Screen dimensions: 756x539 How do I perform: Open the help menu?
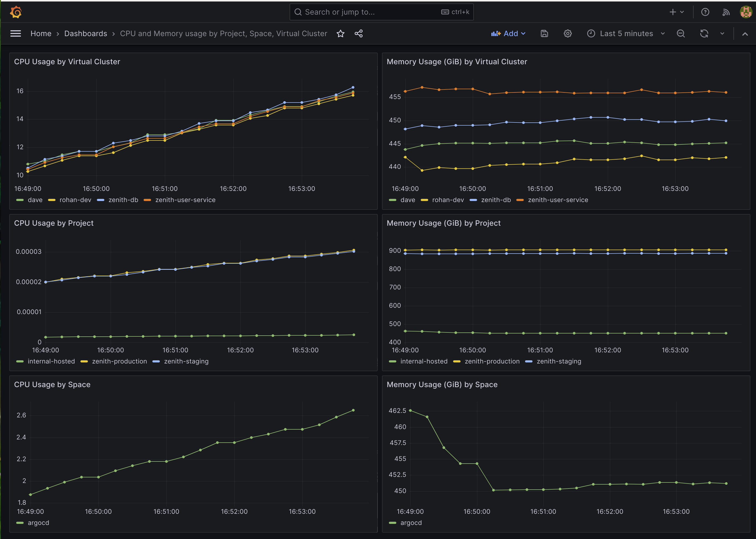click(705, 12)
